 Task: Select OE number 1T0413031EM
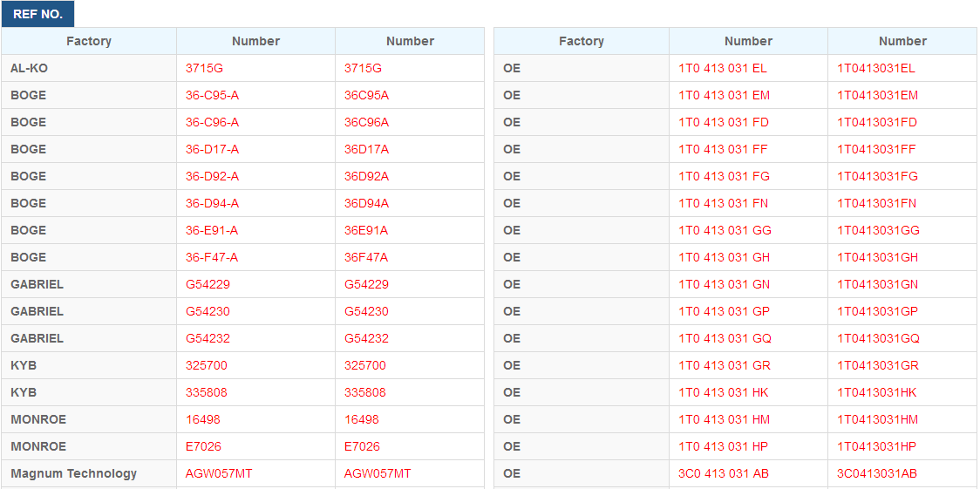click(877, 96)
